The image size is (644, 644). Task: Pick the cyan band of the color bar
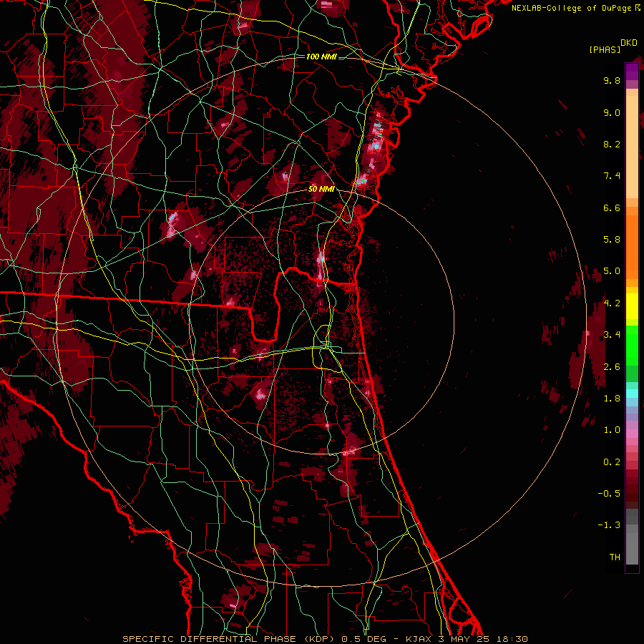632,394
